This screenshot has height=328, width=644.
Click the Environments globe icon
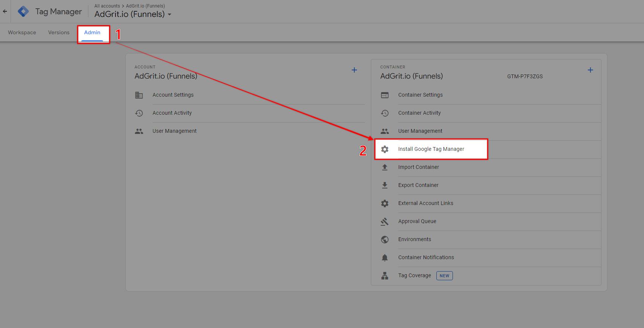click(384, 240)
